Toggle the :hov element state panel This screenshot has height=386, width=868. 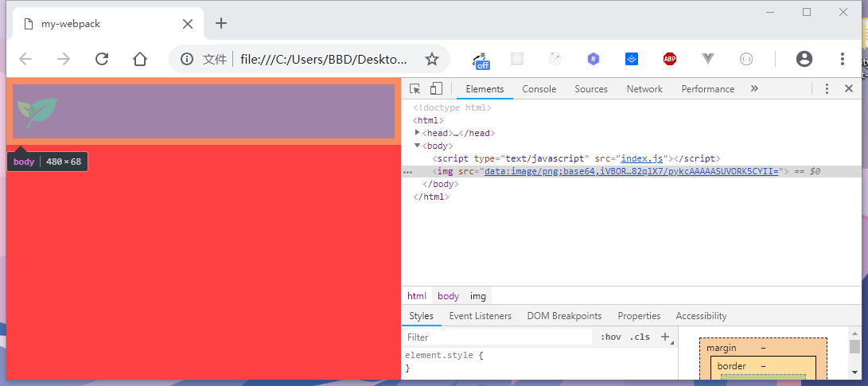click(610, 337)
